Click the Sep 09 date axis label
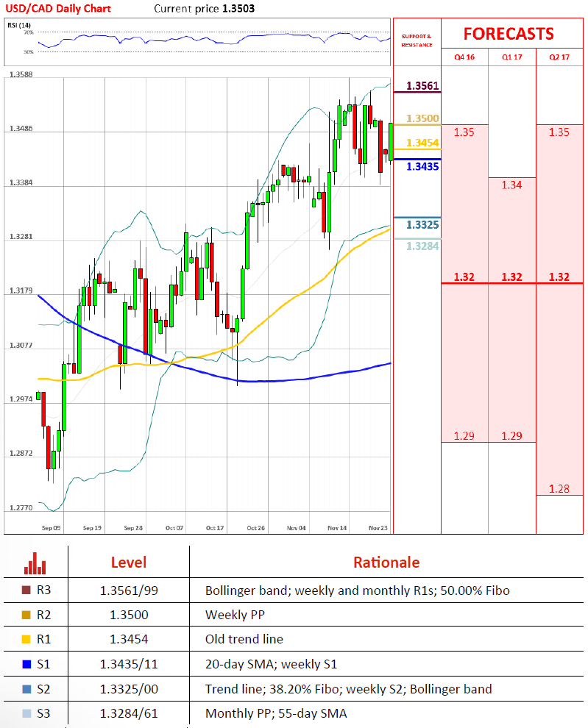Screen dimensions: 588x728 [51, 528]
